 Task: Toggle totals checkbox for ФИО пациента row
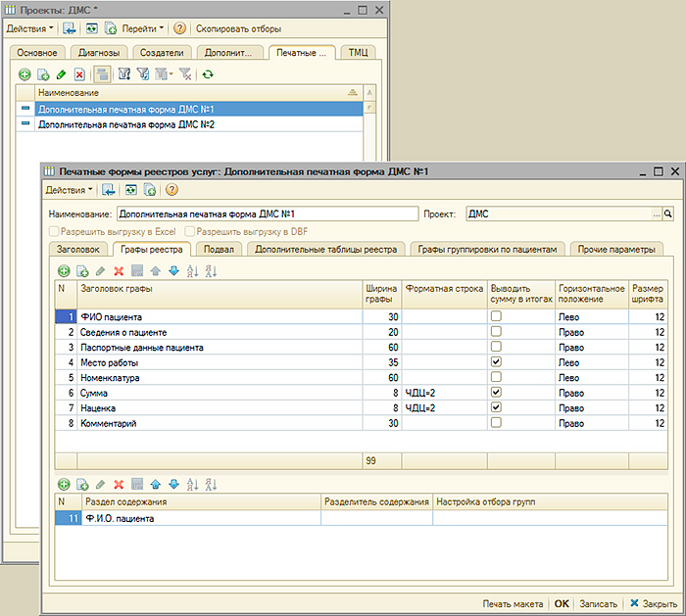point(497,317)
